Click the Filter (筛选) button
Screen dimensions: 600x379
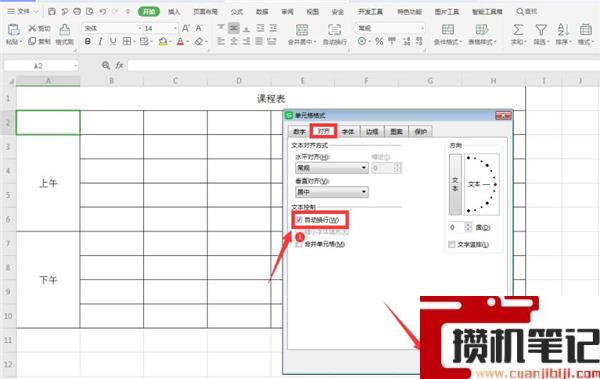point(541,34)
